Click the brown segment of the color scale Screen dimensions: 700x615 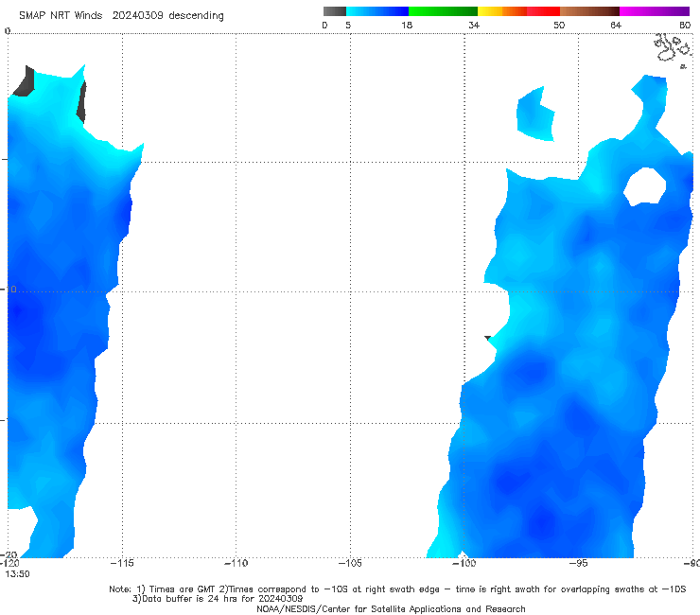589,11
